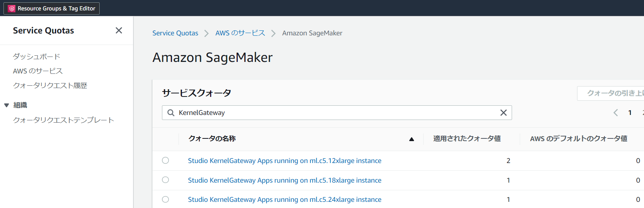Select page 1 in pagination
Screen dimensions: 644x208
pos(630,113)
